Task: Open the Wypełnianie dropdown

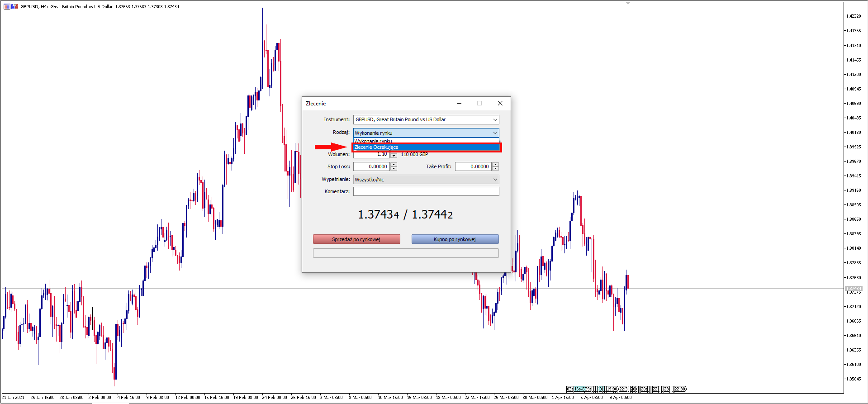Action: [x=426, y=180]
